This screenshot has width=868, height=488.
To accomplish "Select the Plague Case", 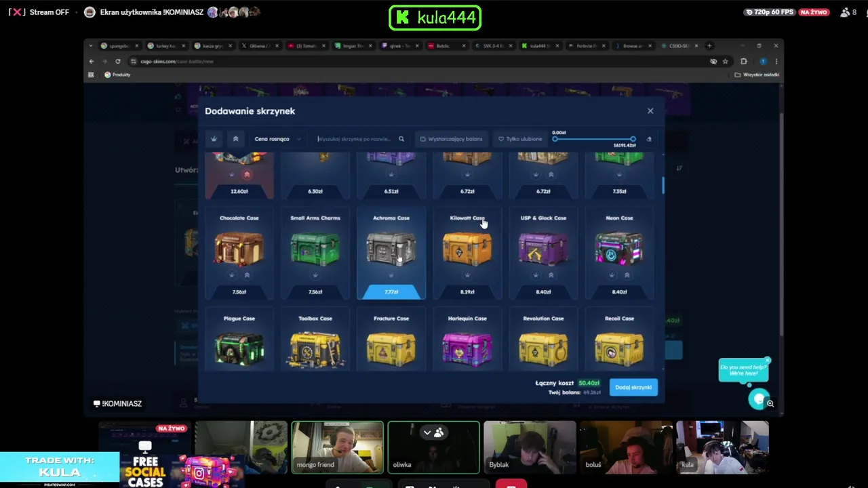I will click(x=239, y=341).
